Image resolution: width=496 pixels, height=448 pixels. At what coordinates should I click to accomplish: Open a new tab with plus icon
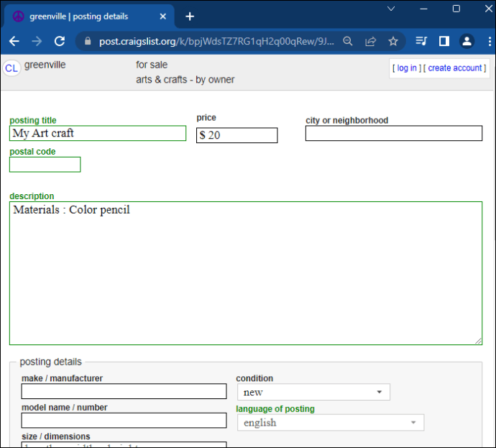pyautogui.click(x=190, y=17)
